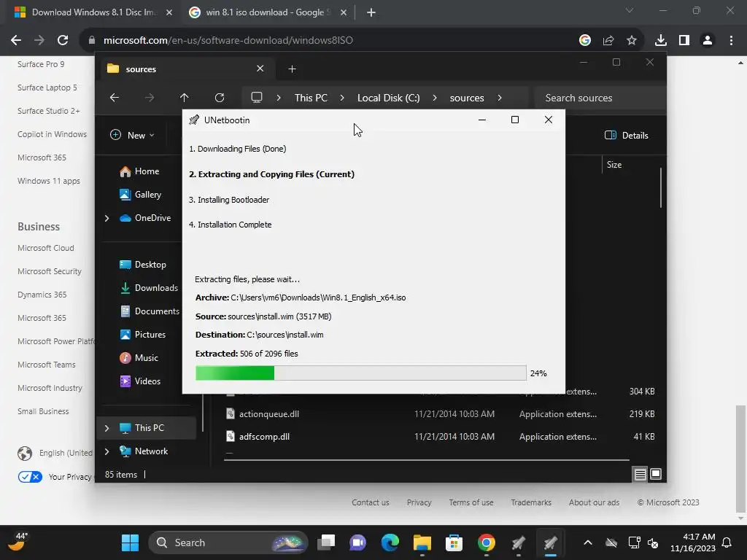Open Microsoft Store from taskbar

[x=454, y=542]
